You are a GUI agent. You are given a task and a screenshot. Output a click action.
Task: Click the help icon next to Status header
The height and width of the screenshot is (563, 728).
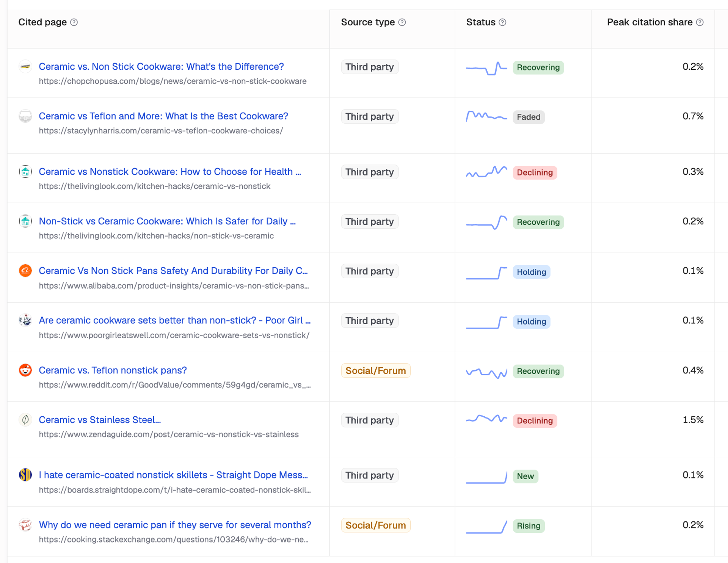[502, 22]
